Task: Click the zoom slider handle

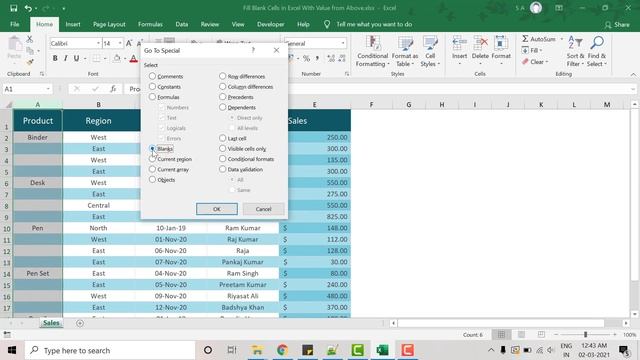Action: click(x=585, y=334)
